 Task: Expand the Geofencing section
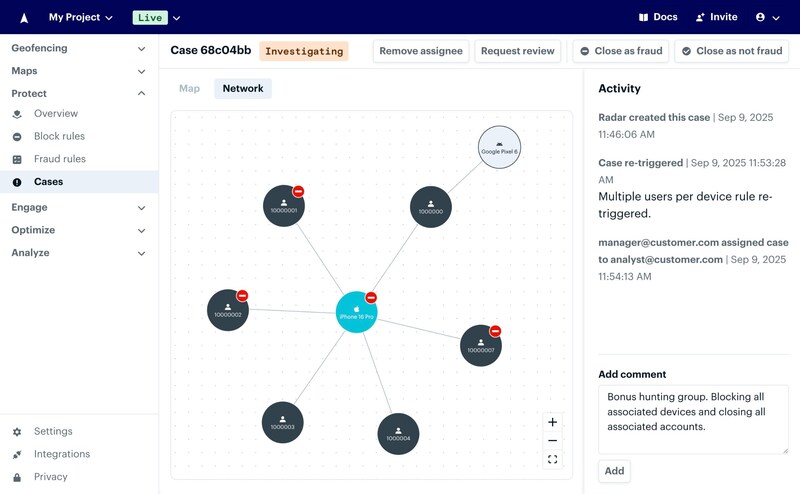point(79,48)
